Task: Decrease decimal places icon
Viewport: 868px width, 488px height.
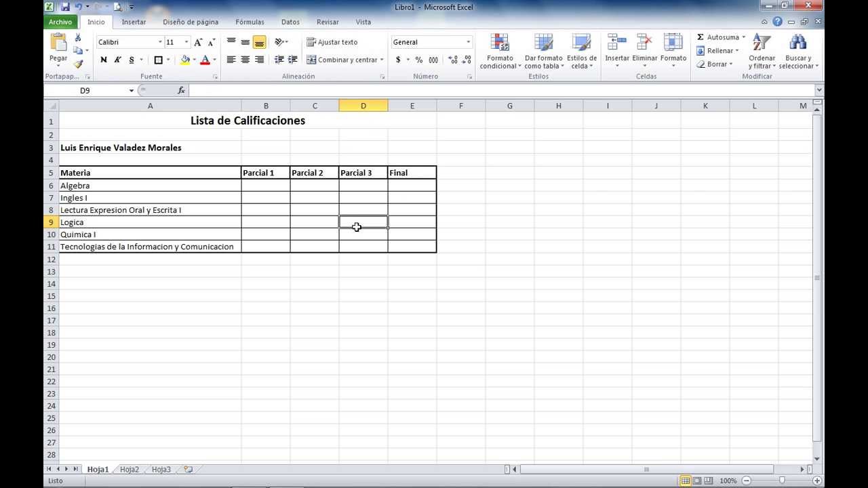Action: pyautogui.click(x=467, y=60)
